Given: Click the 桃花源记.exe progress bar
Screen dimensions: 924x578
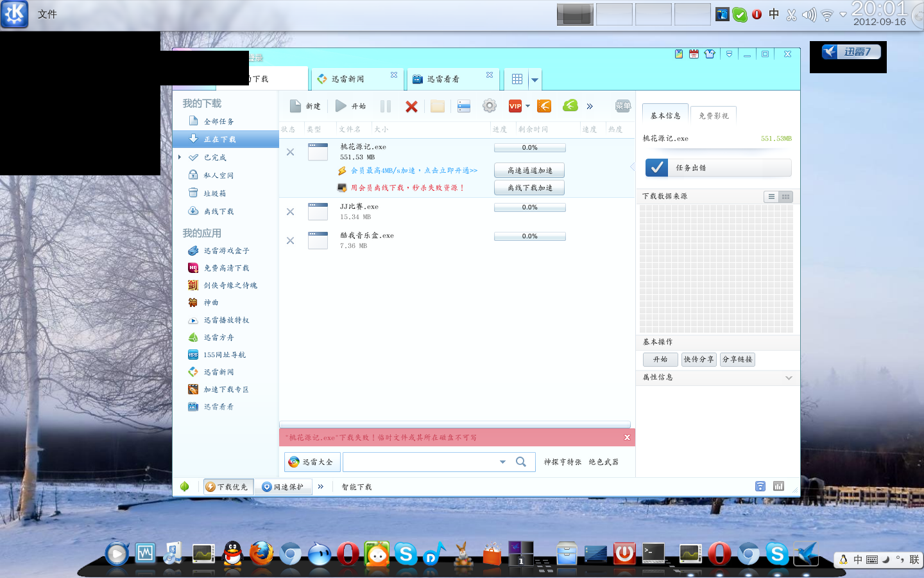Looking at the screenshot, I should (529, 148).
